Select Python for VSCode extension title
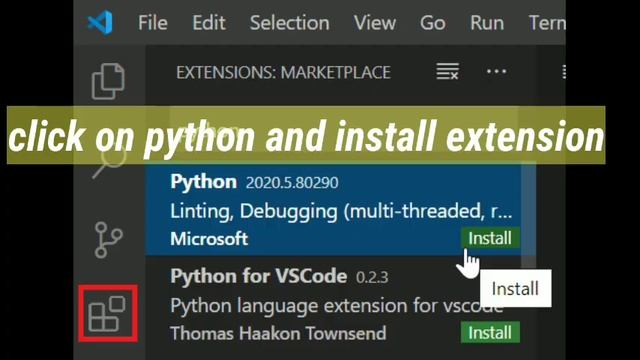 coord(259,276)
